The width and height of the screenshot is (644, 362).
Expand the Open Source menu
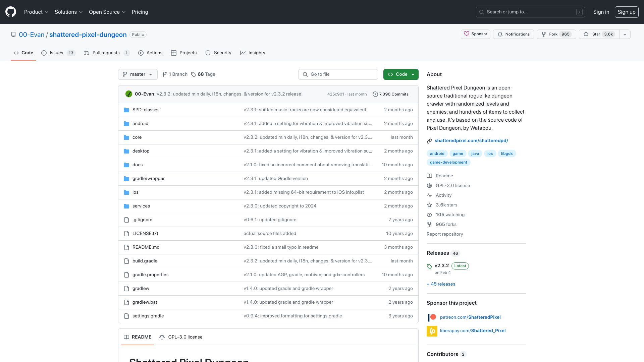[107, 12]
